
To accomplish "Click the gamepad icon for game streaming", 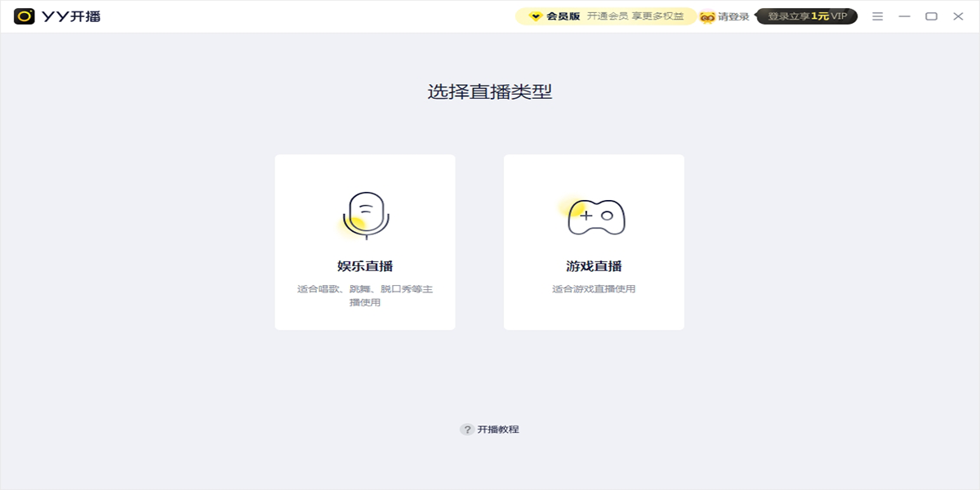I will (595, 216).
